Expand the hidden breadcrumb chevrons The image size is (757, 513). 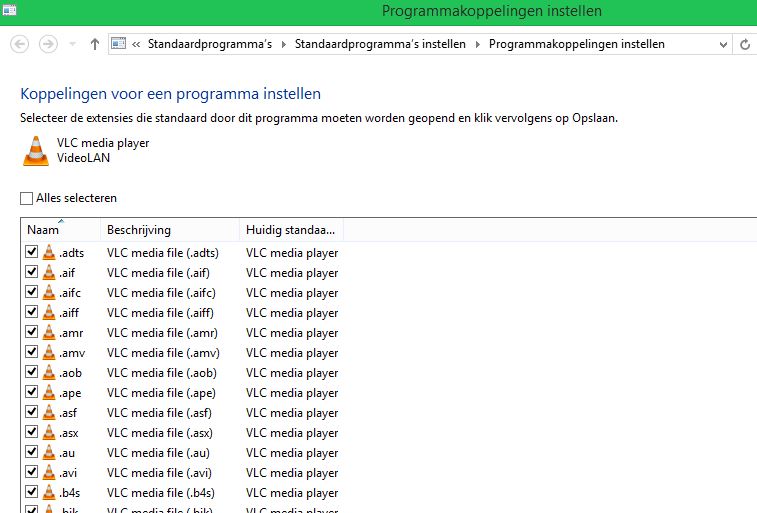pyautogui.click(x=136, y=44)
